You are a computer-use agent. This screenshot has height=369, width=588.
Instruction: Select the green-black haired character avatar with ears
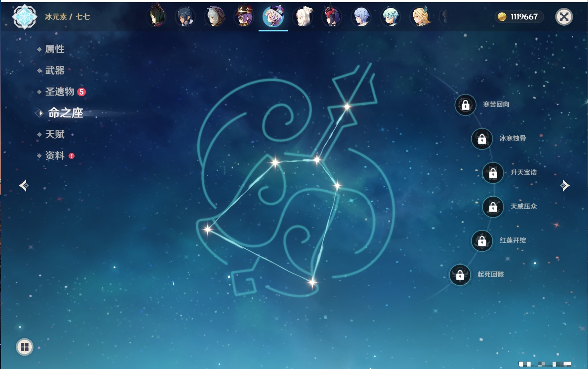(157, 17)
